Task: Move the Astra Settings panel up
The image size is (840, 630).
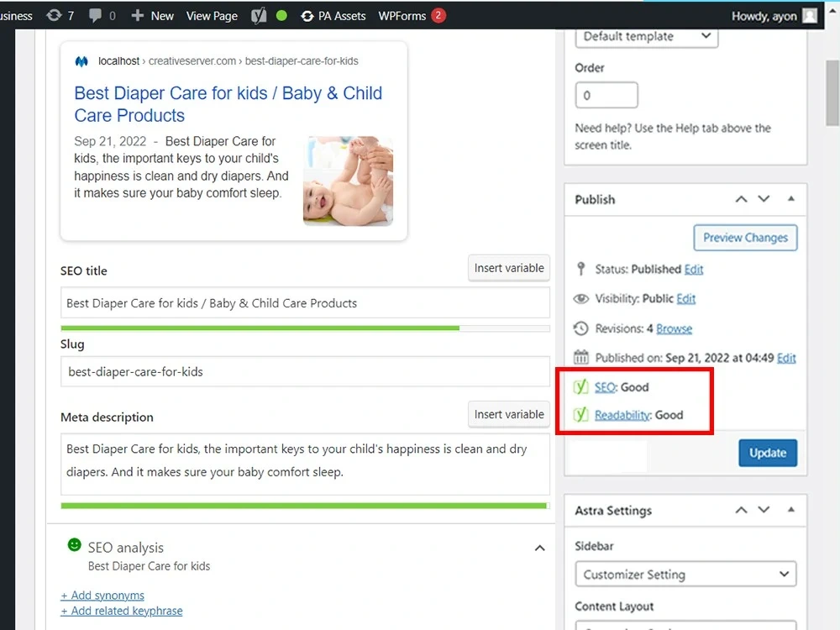Action: pos(741,510)
